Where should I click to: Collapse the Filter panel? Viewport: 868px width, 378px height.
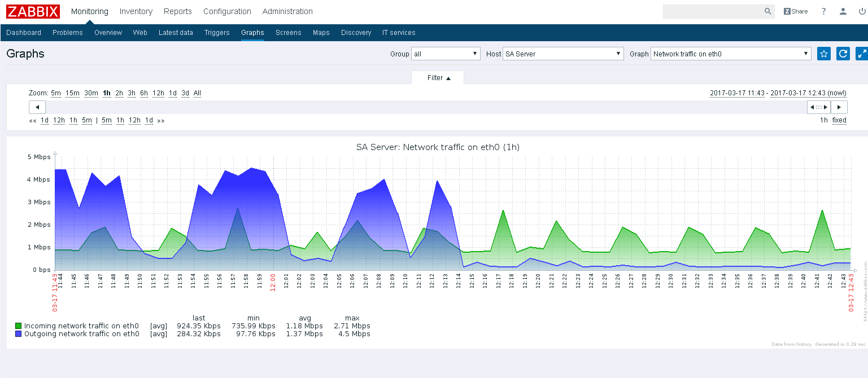point(437,78)
